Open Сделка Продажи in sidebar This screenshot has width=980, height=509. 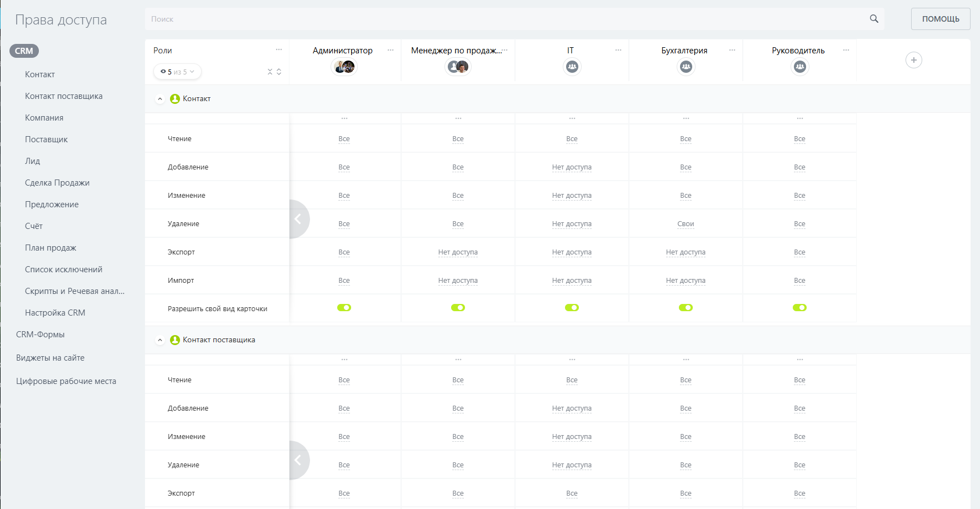coord(57,183)
